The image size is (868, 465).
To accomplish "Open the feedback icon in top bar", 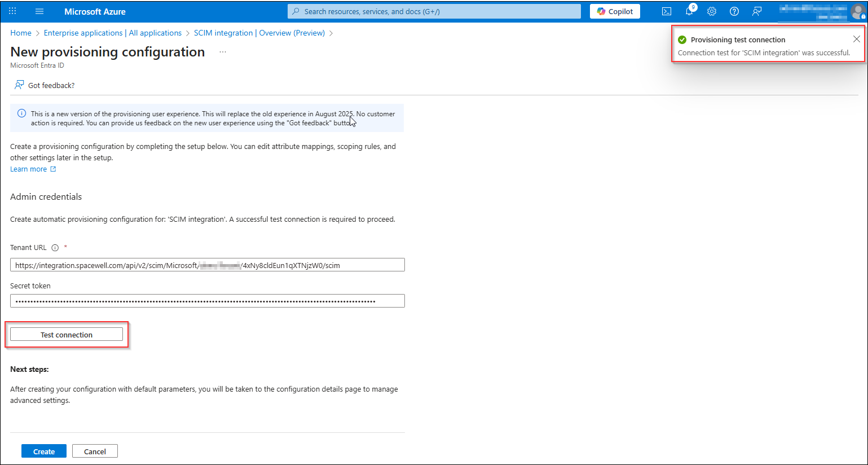I will tap(757, 11).
